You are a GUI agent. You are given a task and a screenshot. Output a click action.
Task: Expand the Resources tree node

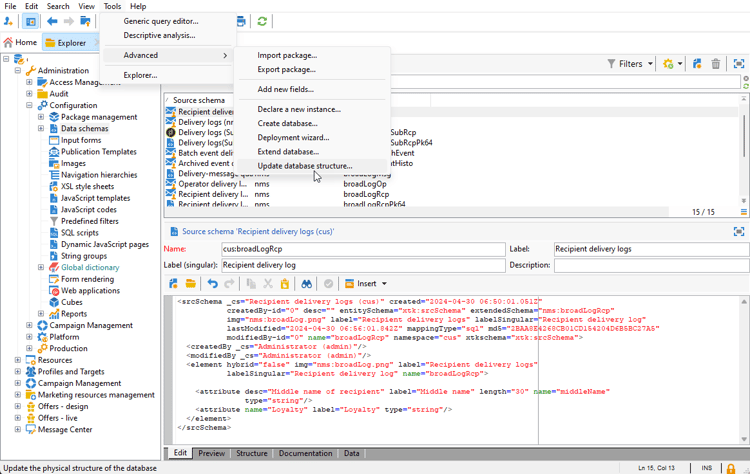[x=18, y=360]
